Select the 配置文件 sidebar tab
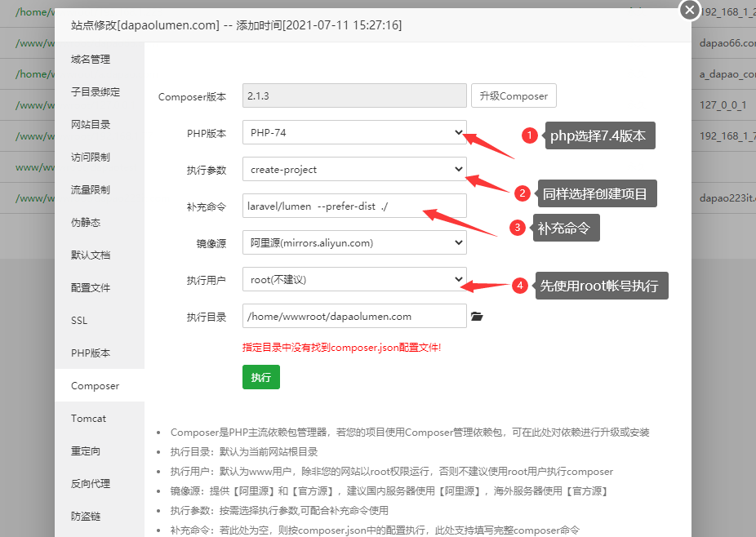756x537 pixels. [x=100, y=288]
